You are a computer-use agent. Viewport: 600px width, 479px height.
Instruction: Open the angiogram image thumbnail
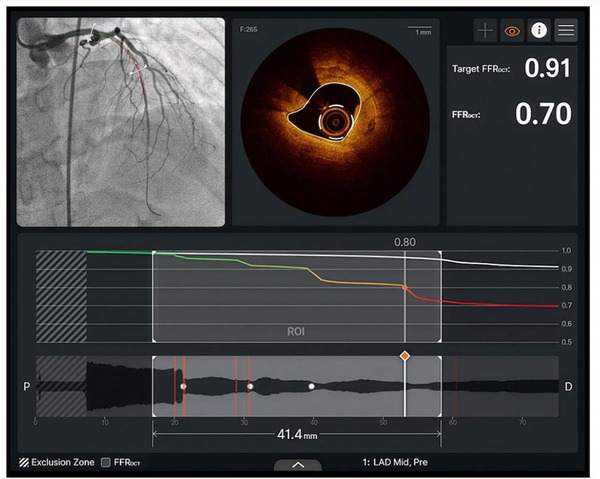121,122
